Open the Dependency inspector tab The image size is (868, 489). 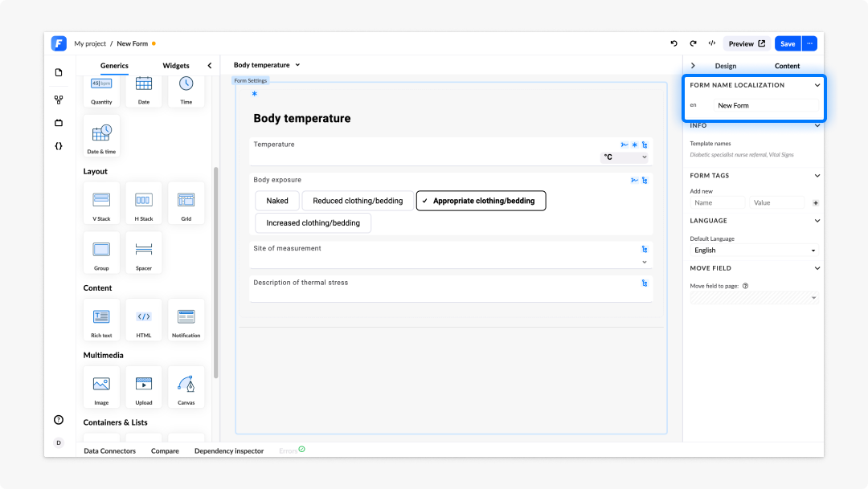click(229, 450)
